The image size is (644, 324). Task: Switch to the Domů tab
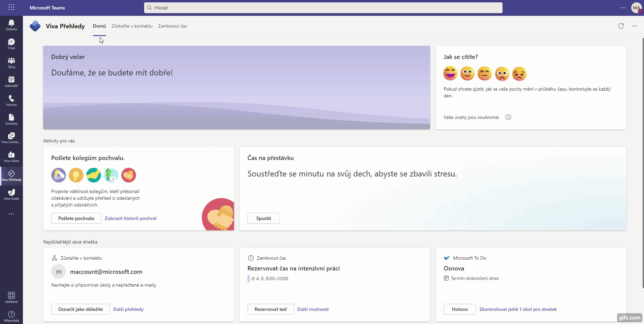(x=99, y=26)
